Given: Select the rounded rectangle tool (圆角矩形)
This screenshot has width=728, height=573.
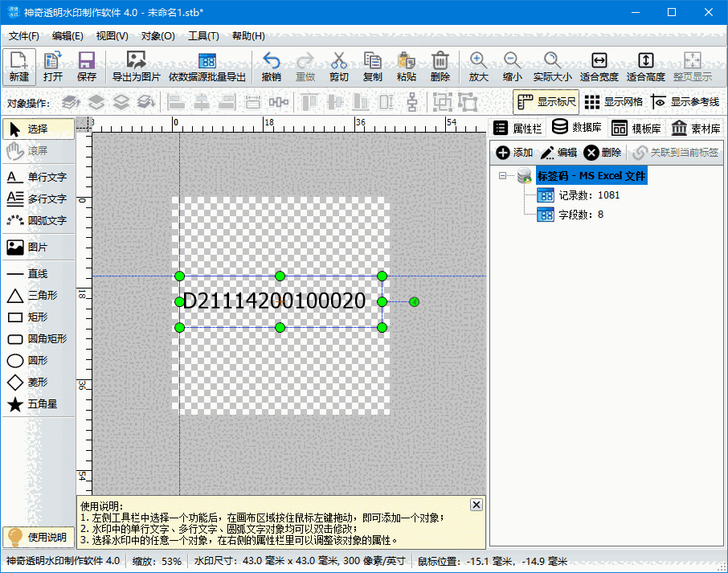Looking at the screenshot, I should click(x=38, y=339).
